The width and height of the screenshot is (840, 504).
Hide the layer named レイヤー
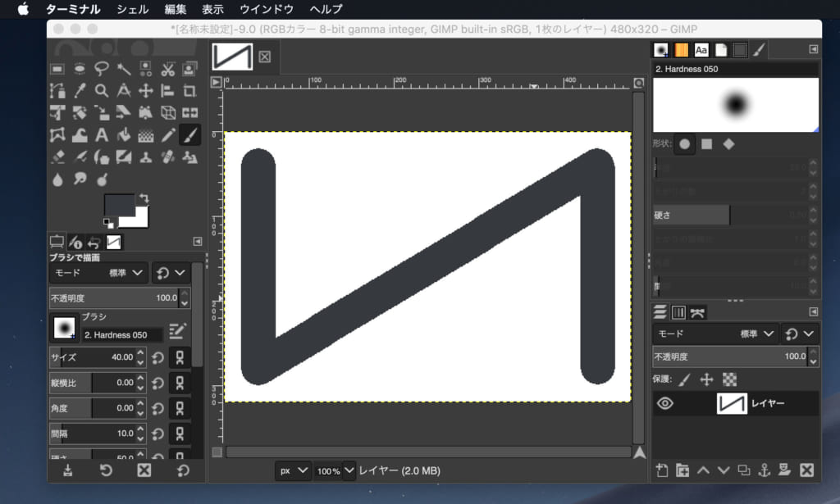pos(664,403)
